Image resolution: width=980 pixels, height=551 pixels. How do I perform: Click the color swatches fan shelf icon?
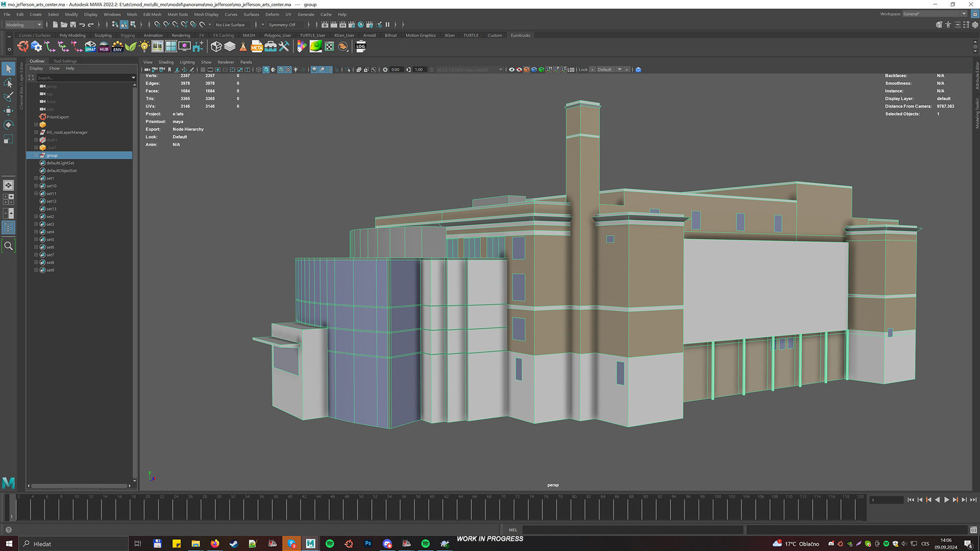[302, 47]
